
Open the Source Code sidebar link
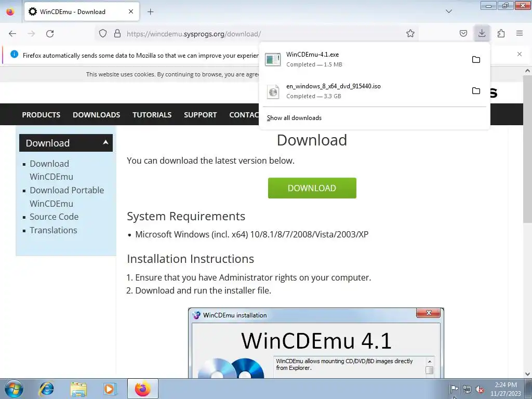pyautogui.click(x=54, y=217)
